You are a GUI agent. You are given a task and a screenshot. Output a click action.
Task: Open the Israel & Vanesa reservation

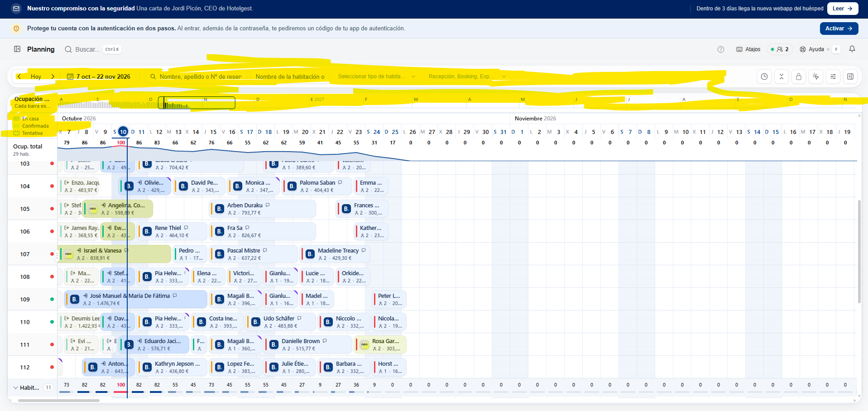point(114,254)
